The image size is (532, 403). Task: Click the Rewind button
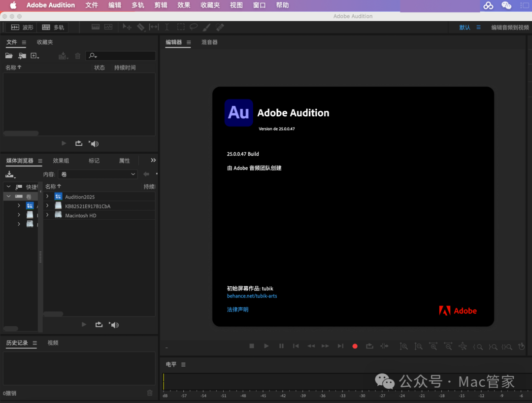(311, 346)
